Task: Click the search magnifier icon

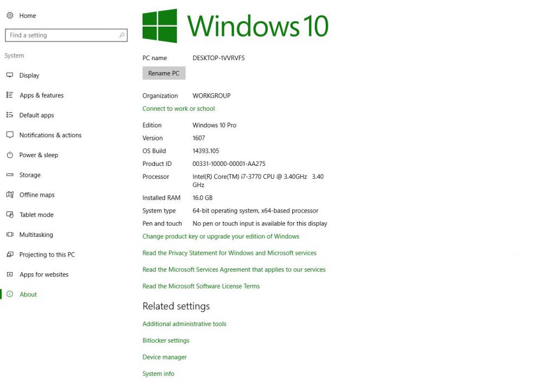Action: click(122, 35)
